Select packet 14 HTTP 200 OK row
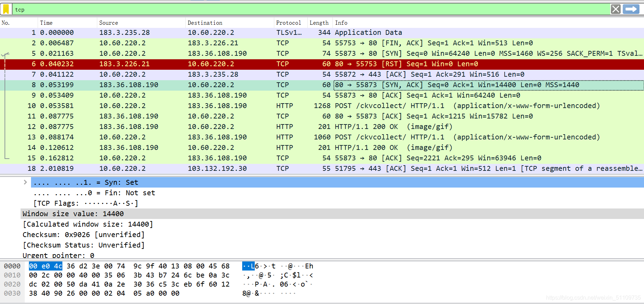 322,147
